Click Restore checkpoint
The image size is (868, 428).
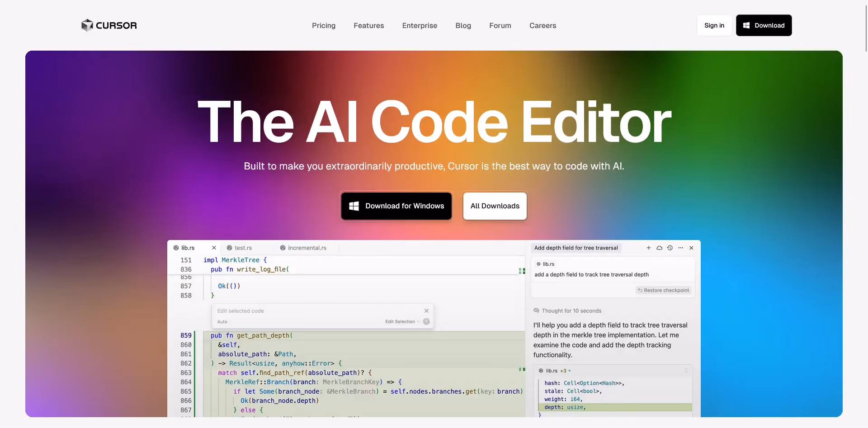(x=664, y=290)
